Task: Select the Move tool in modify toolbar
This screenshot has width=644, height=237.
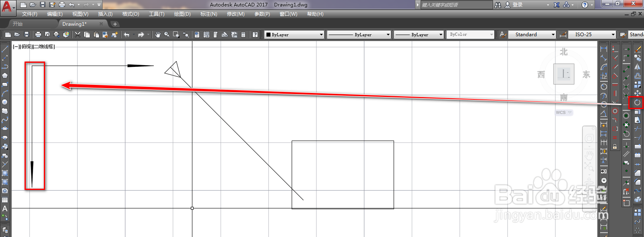Action: pyautogui.click(x=638, y=93)
